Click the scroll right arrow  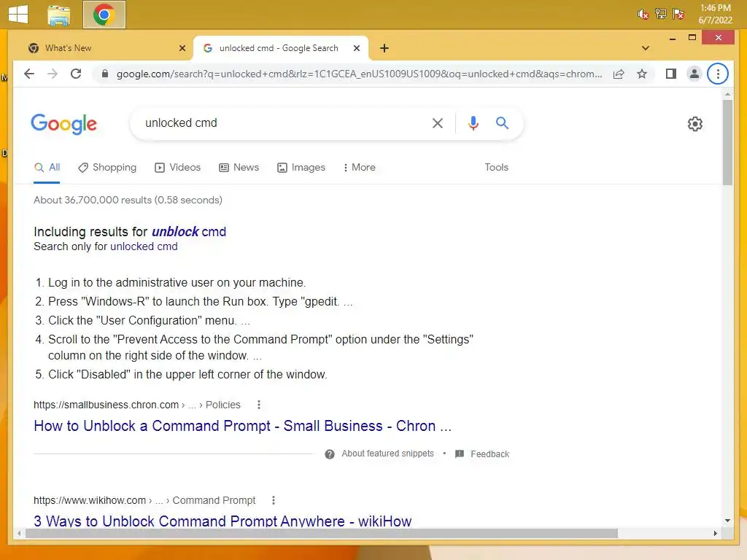tap(715, 533)
